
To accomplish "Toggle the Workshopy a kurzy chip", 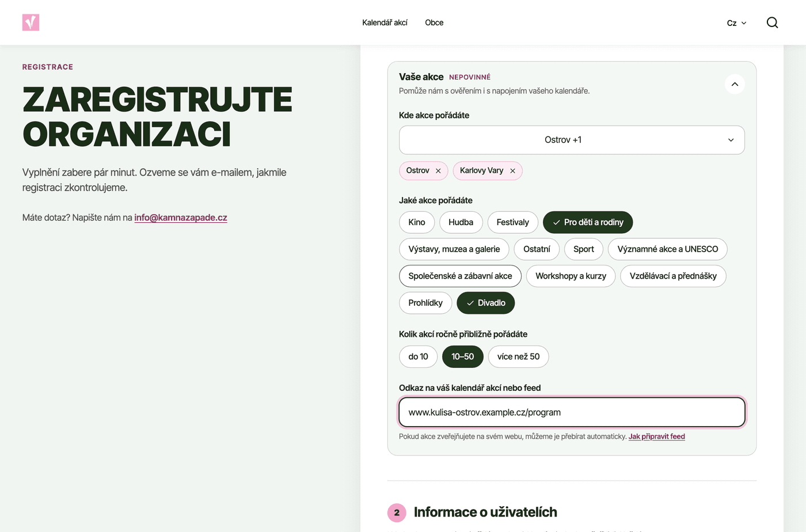I will pyautogui.click(x=571, y=276).
